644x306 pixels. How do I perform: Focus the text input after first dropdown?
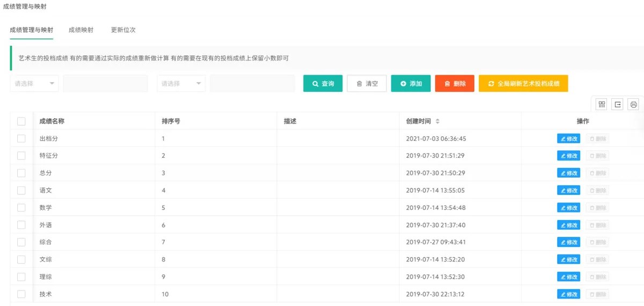pos(106,83)
